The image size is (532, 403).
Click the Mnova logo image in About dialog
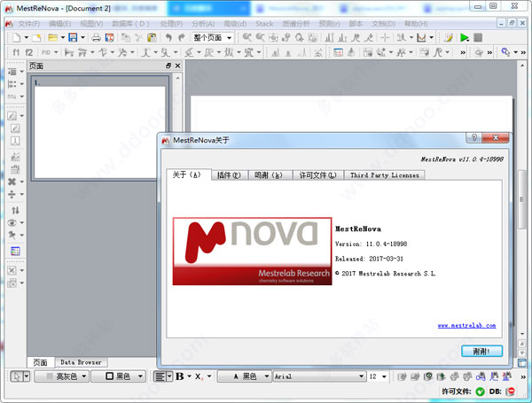click(252, 252)
